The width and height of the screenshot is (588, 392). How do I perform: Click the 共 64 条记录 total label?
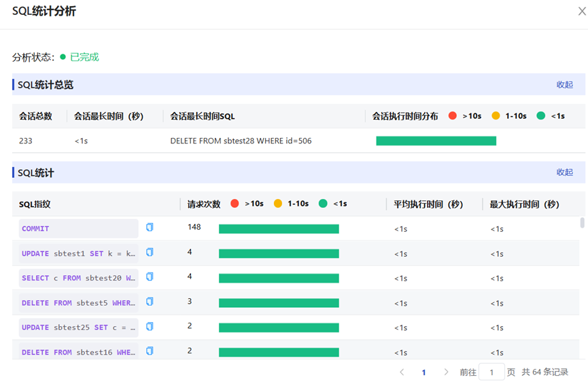coord(545,372)
